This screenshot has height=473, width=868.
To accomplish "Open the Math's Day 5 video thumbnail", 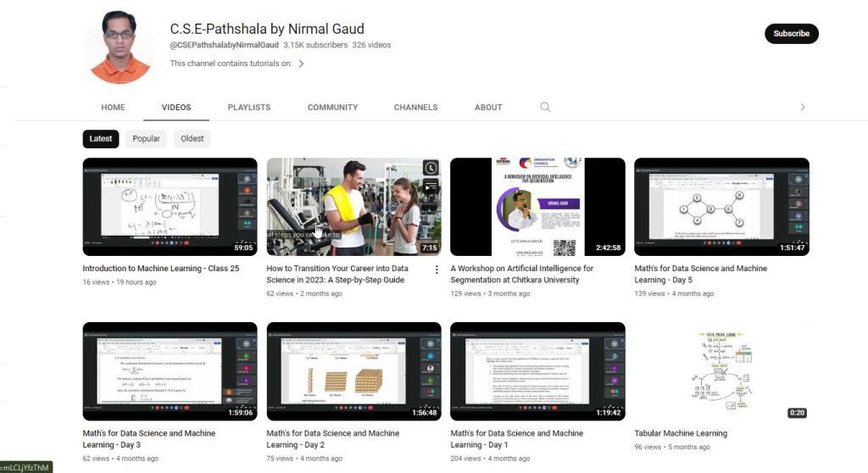I will 721,207.
